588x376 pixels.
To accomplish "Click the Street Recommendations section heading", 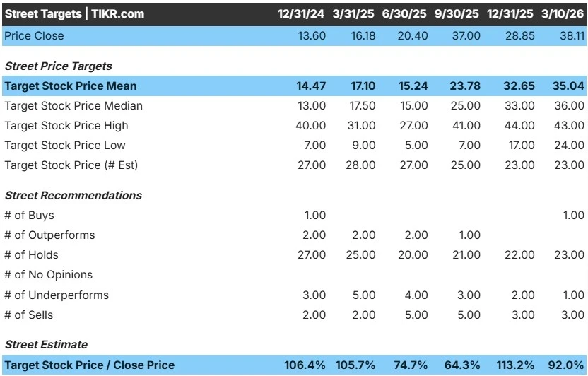I will click(x=73, y=195).
